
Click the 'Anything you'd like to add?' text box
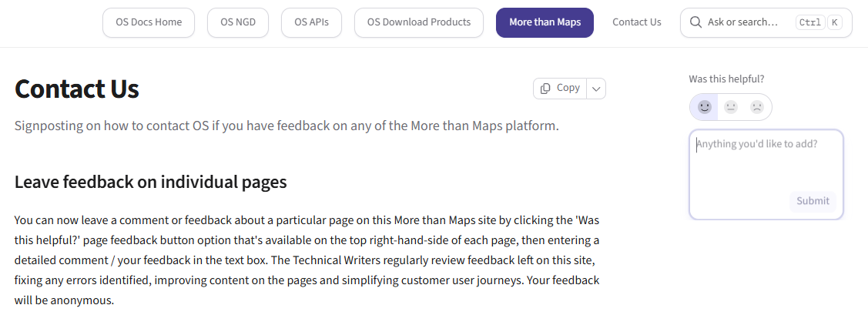[766, 166]
